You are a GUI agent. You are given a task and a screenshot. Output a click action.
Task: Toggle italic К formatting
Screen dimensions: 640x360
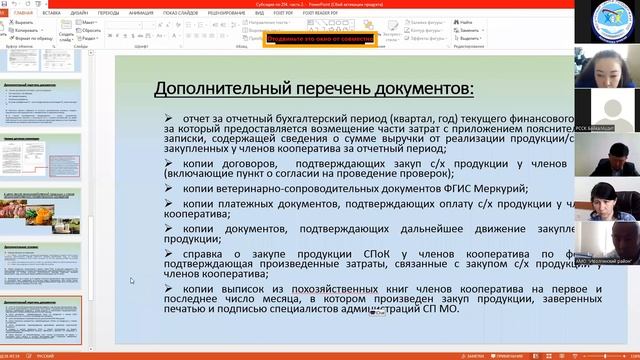pyautogui.click(x=118, y=36)
